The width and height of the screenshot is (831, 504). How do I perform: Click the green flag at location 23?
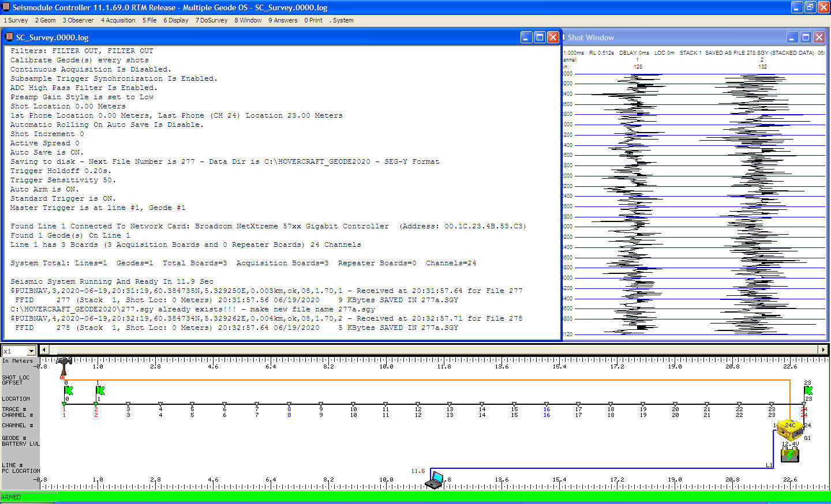808,390
